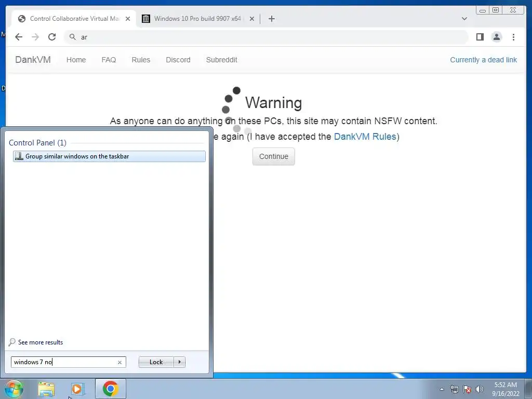Open the Rules page in the navbar
Screen dimensions: 532x399
pyautogui.click(x=141, y=60)
